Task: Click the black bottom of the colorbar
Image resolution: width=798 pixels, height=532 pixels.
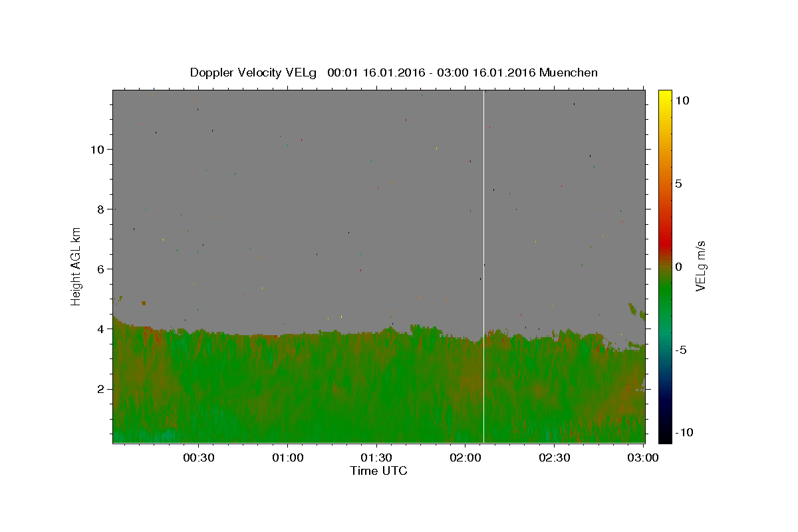Action: [664, 437]
